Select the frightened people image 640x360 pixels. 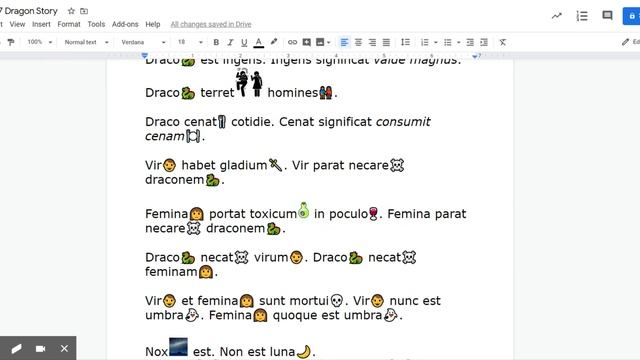click(249, 83)
